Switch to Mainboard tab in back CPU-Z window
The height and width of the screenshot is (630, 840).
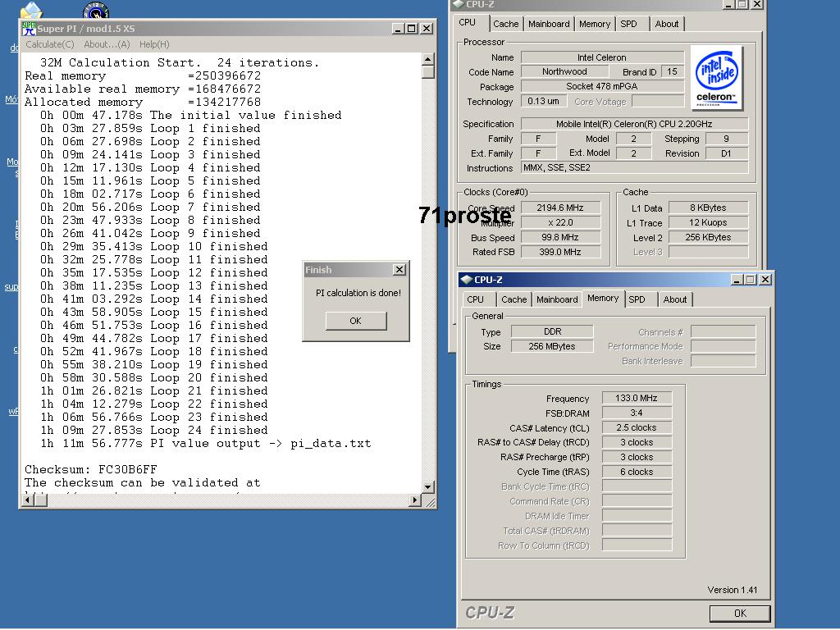click(x=549, y=24)
